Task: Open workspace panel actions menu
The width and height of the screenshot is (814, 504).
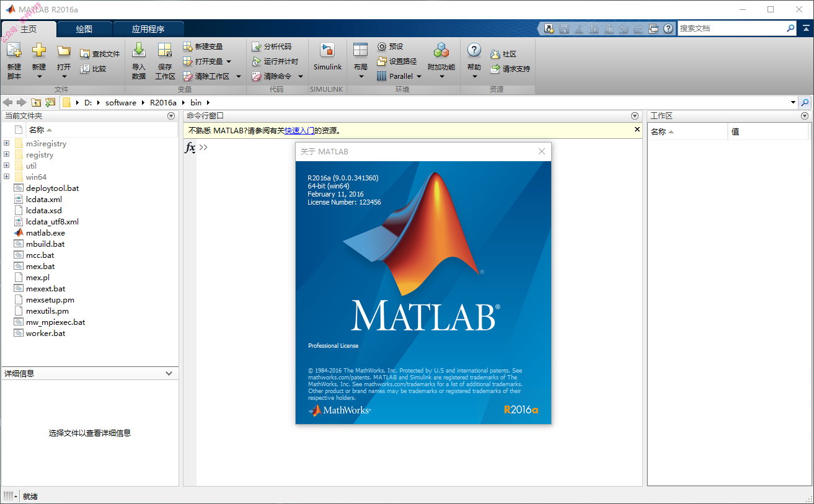Action: (x=805, y=116)
